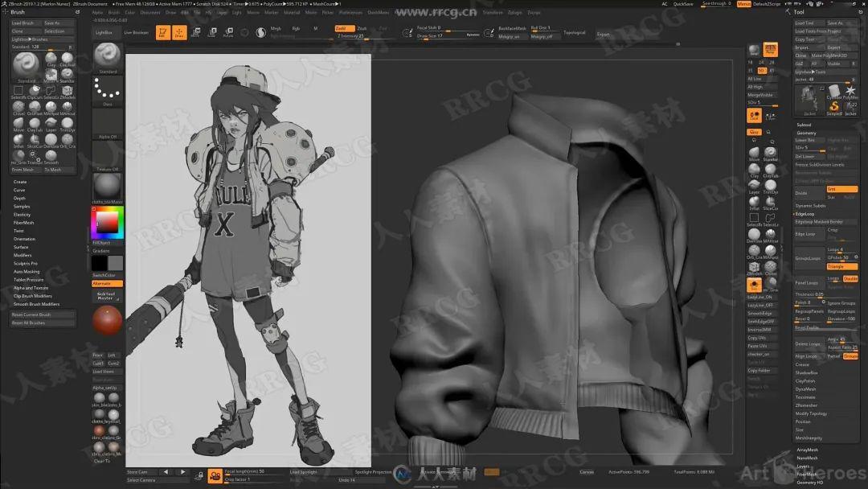Toggle the Double option in Panel Loops
Image resolution: width=868 pixels, height=489 pixels.
(850, 278)
